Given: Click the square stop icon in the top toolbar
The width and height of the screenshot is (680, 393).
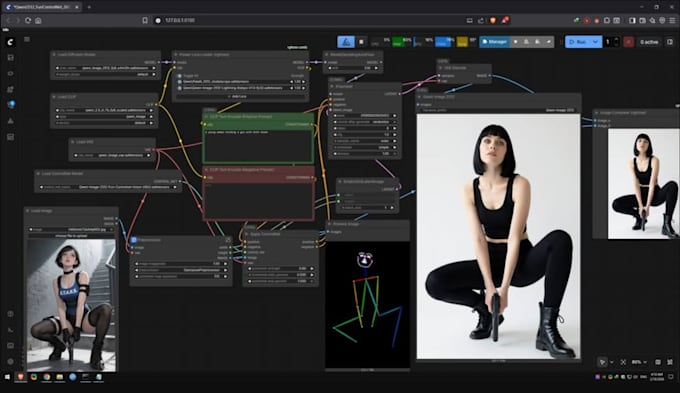Looking at the screenshot, I should click(361, 42).
